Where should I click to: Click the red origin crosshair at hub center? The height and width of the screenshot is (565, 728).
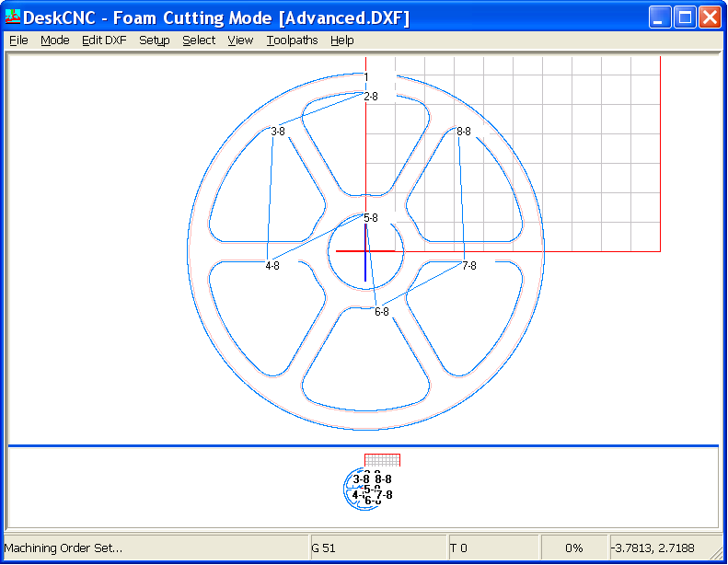point(365,250)
